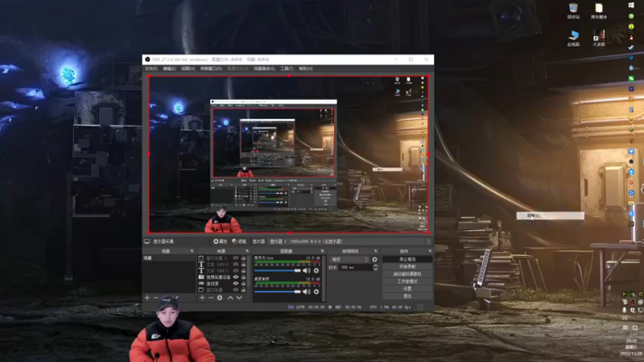Pop out the 转场特效 dock panel
This screenshot has width=644, height=362.
375,251
